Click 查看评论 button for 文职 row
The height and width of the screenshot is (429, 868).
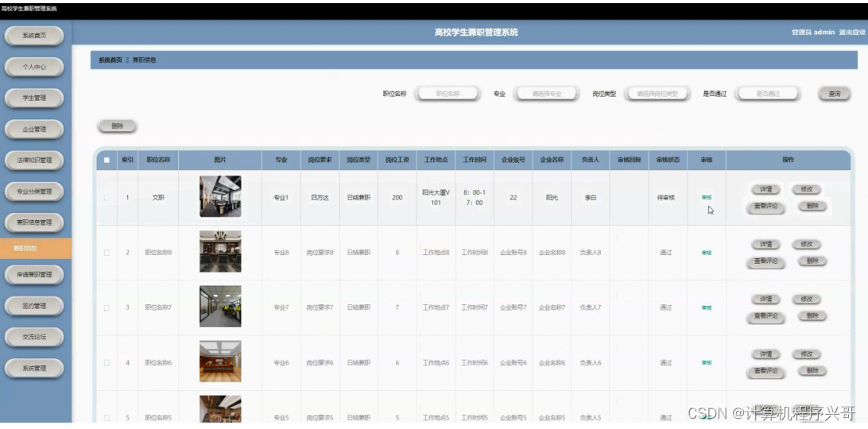[x=765, y=207]
